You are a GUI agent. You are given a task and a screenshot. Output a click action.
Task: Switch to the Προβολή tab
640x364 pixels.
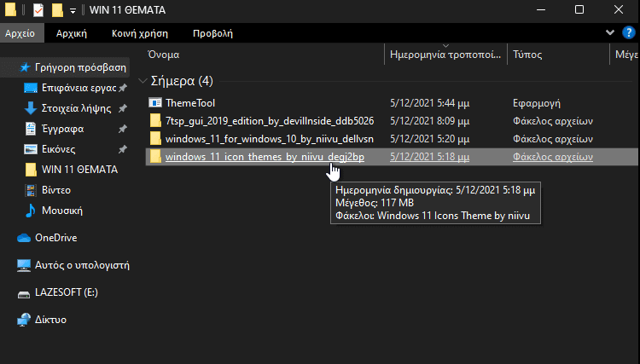tap(212, 33)
